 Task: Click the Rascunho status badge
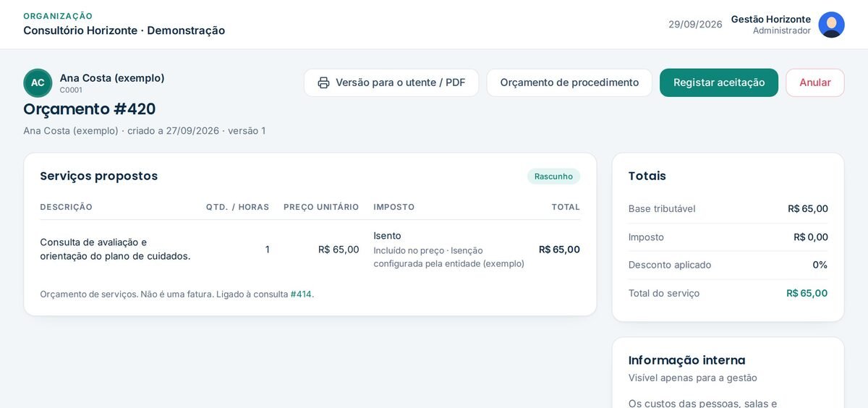pos(553,177)
